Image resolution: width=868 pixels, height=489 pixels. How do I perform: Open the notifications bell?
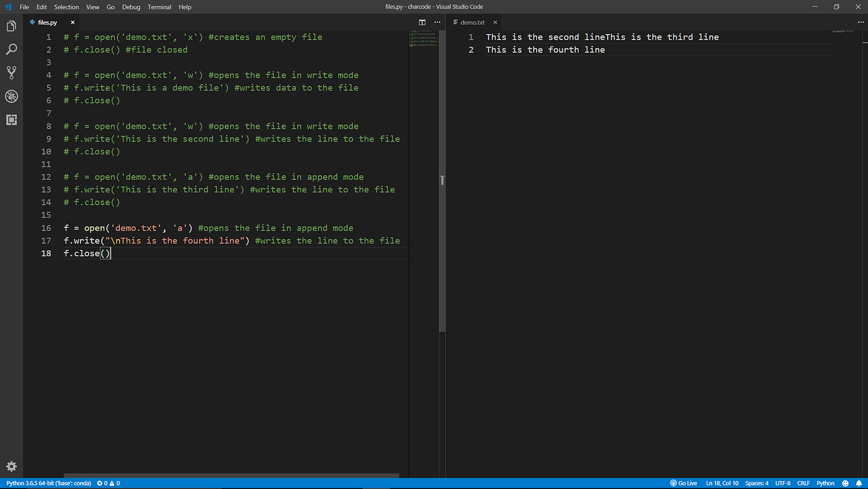pyautogui.click(x=861, y=483)
